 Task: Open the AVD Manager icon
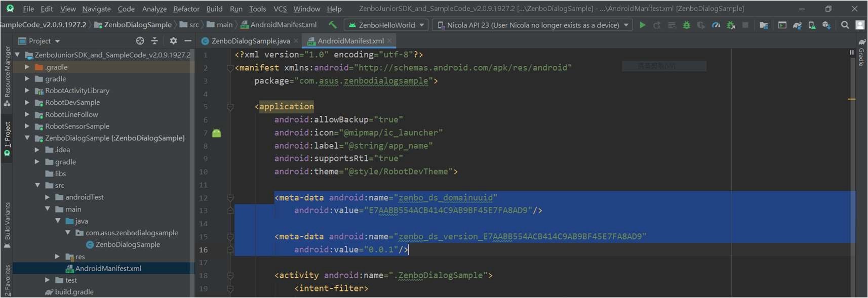coord(812,25)
